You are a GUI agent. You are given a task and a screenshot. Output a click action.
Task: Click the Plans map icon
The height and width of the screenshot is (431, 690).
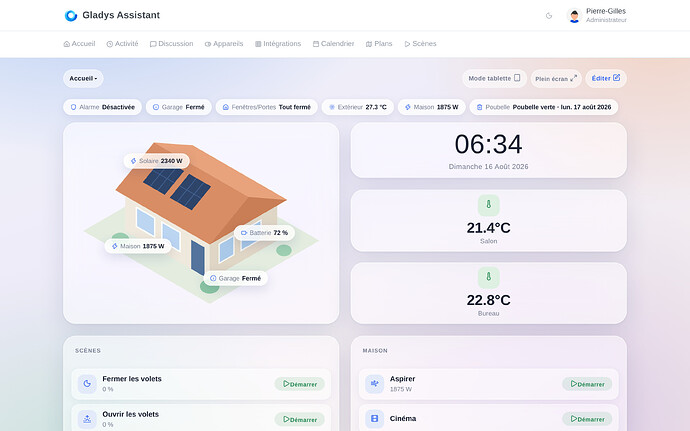point(369,44)
